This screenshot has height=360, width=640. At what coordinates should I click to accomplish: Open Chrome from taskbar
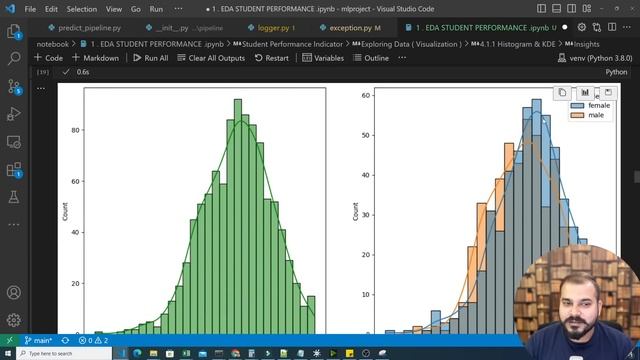coord(236,353)
